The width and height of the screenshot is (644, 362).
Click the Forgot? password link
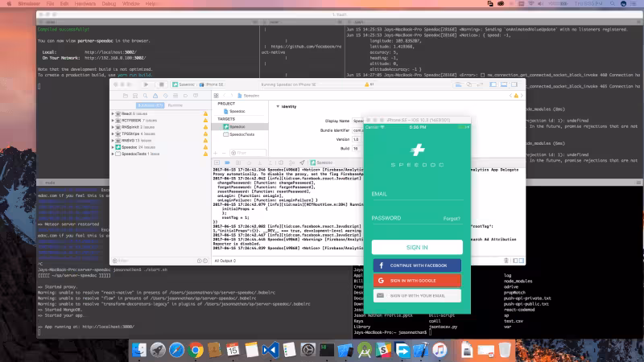coord(452,218)
